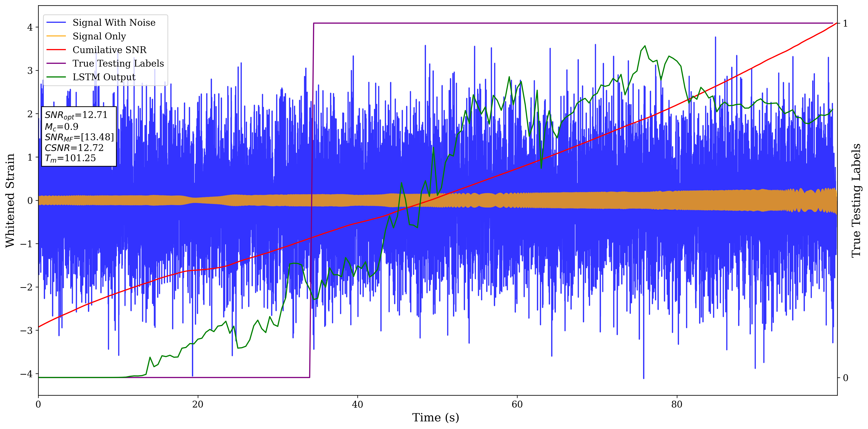Click the orange Signal Only legend line
This screenshot has width=868, height=429.
pyautogui.click(x=56, y=36)
